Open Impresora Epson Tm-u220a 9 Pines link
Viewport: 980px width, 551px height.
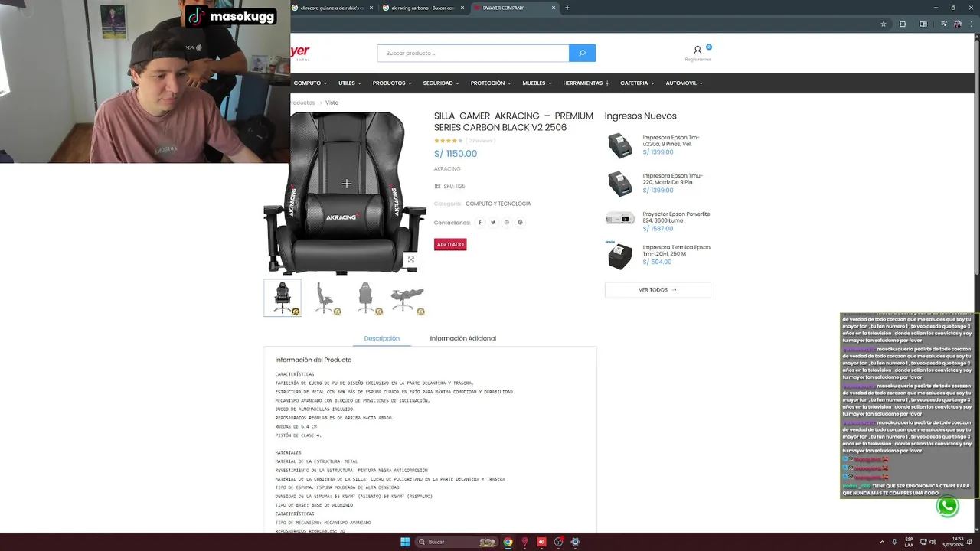tap(671, 141)
